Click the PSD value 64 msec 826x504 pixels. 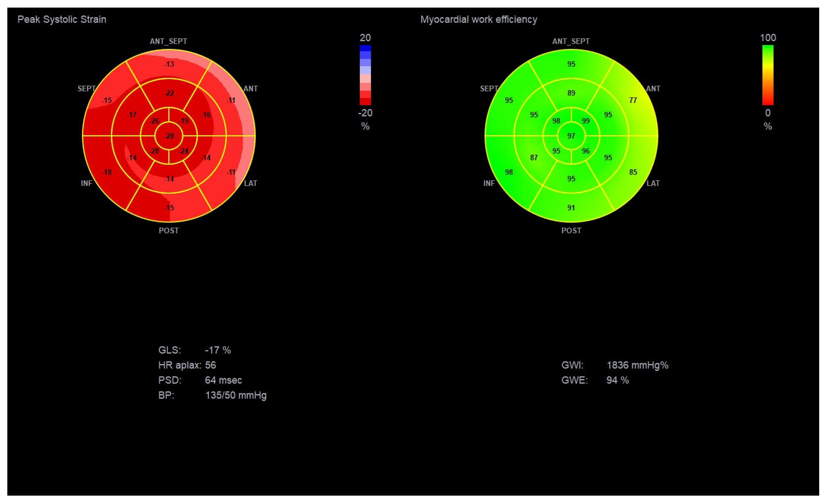(x=223, y=380)
